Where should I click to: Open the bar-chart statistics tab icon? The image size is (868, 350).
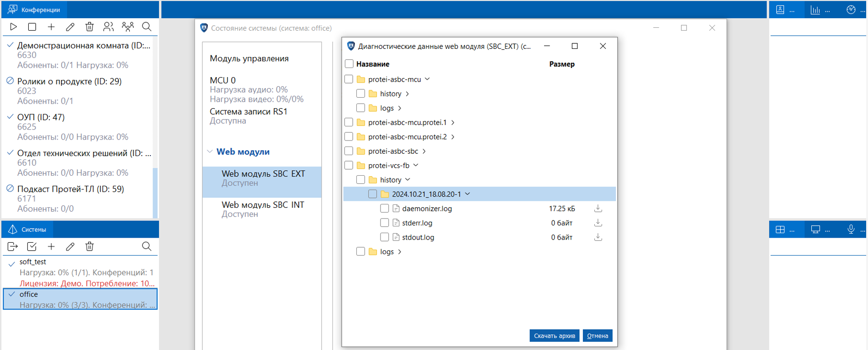coord(815,10)
